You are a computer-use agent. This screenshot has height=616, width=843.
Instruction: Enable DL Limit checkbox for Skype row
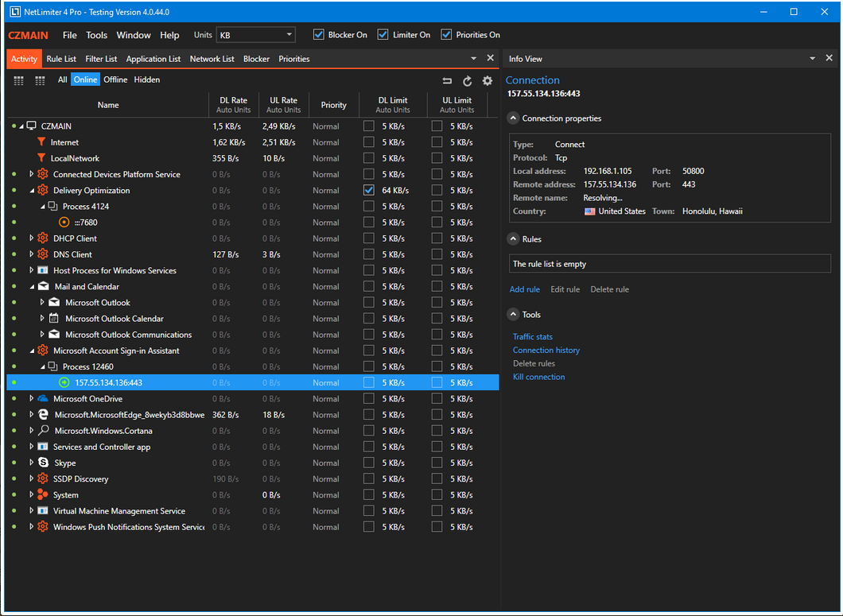click(369, 463)
